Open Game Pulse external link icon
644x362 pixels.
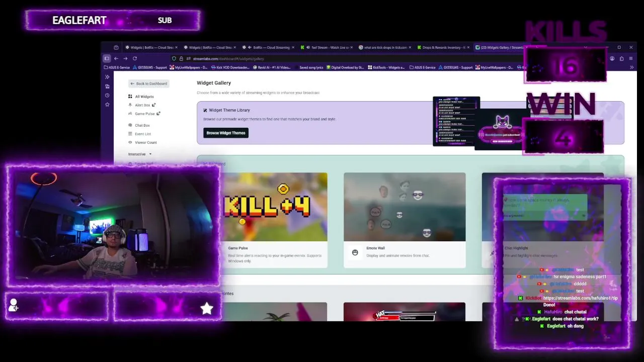158,113
